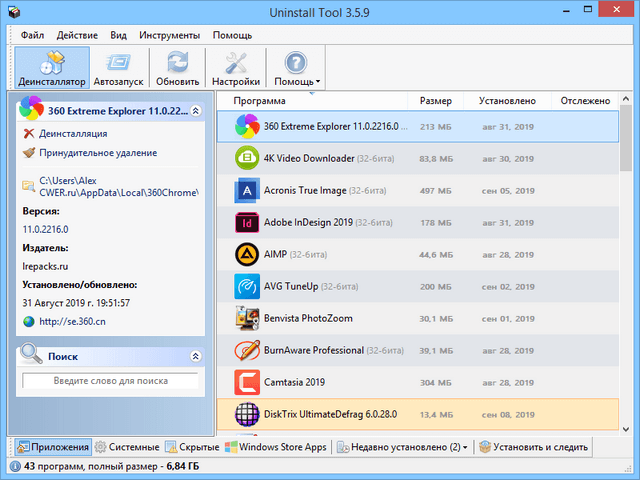Click the Camtasia 2019 icon
640x480 pixels.
point(247,382)
